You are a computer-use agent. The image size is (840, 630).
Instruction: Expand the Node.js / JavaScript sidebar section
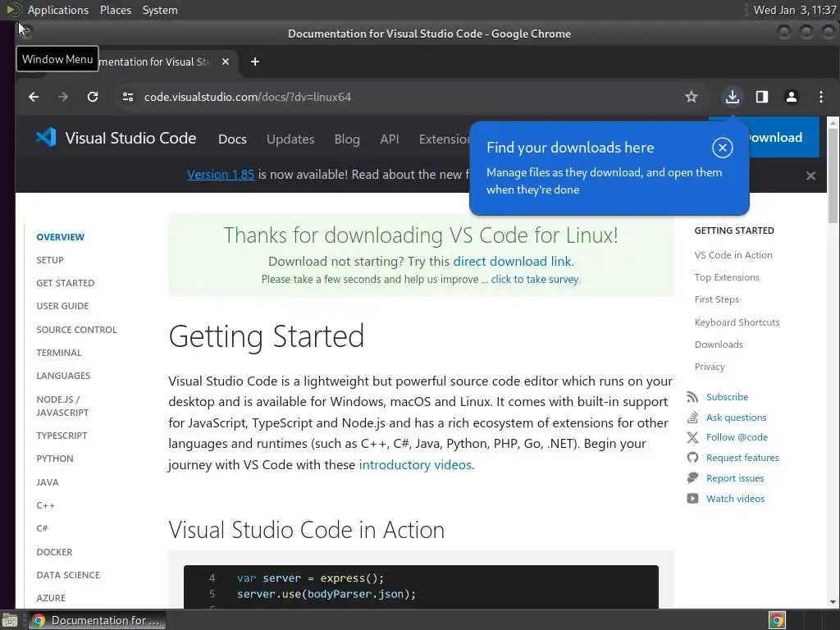tap(62, 405)
